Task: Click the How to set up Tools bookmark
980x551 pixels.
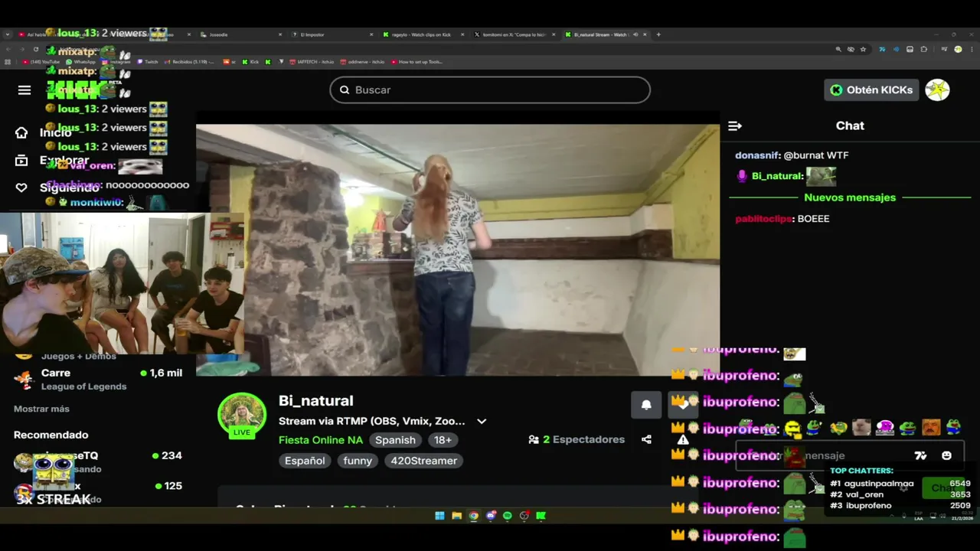Action: tap(418, 62)
